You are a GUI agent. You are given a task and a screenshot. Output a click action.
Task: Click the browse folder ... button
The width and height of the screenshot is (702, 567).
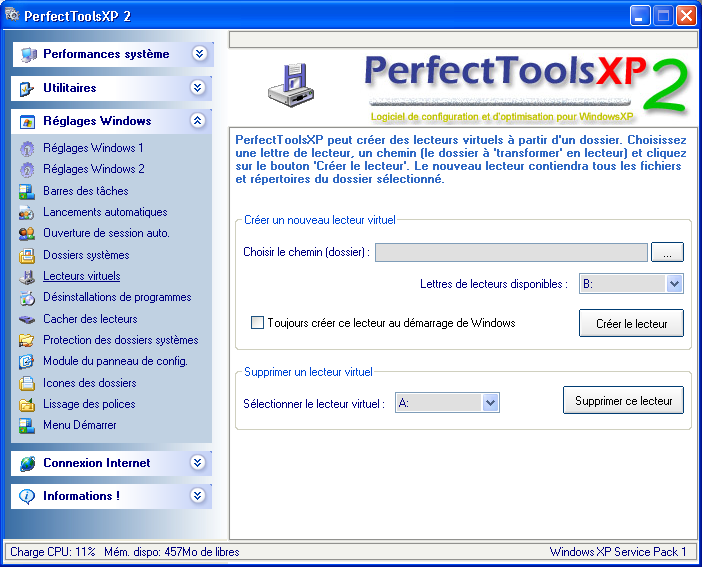pyautogui.click(x=667, y=252)
